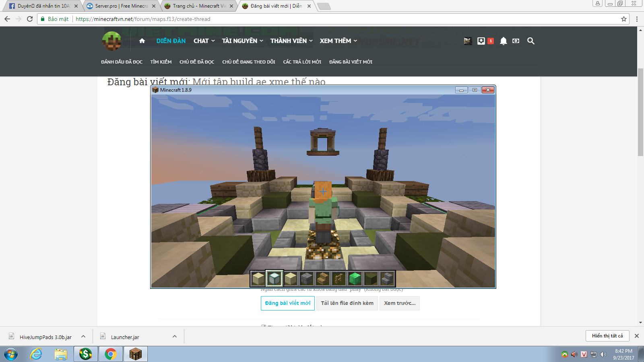The height and width of the screenshot is (362, 644).
Task: Select the highlighted sea lantern hotbar slot
Action: [x=274, y=278]
